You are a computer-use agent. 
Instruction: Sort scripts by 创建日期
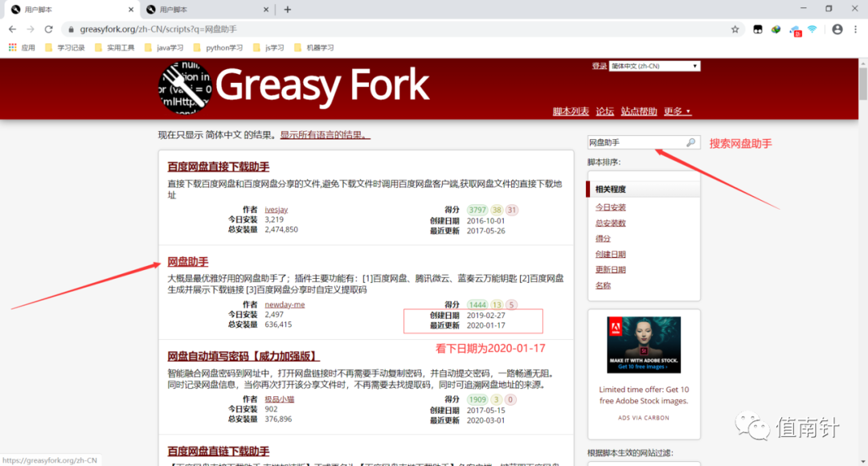click(x=610, y=255)
